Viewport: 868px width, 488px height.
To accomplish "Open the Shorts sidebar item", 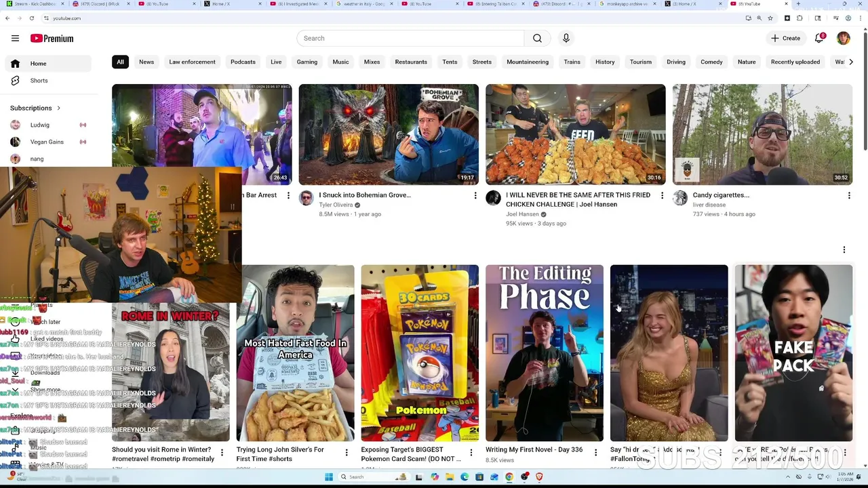I will [x=47, y=81].
